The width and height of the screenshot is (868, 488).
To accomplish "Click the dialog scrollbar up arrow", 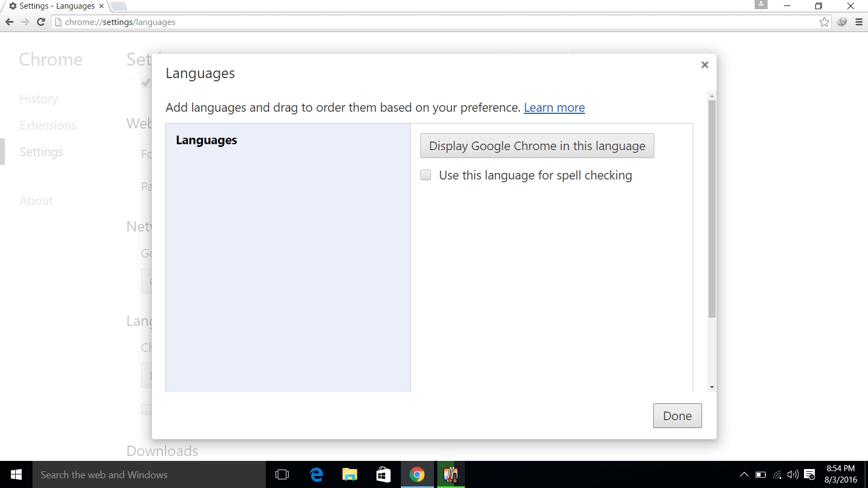I will pos(712,96).
